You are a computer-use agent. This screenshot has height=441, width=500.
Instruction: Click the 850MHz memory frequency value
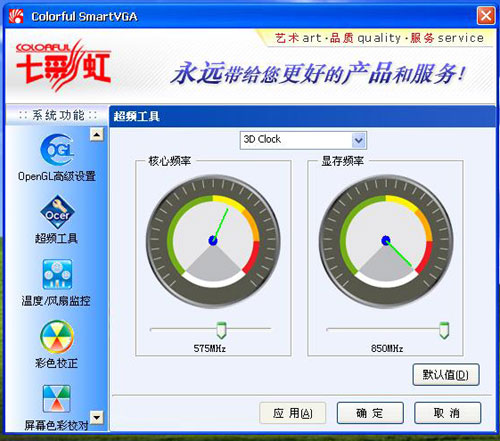point(387,349)
